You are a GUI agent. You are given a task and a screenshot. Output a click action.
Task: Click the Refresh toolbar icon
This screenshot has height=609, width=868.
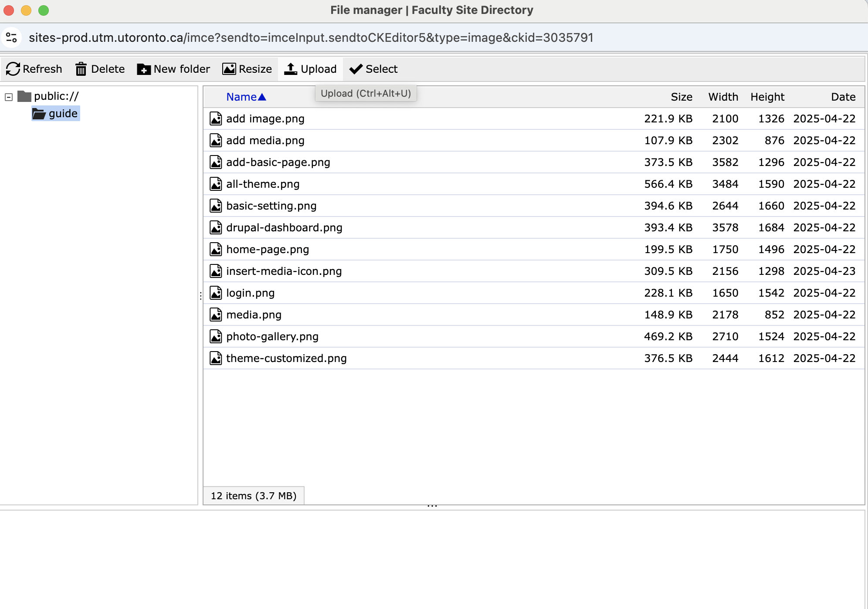(x=13, y=69)
